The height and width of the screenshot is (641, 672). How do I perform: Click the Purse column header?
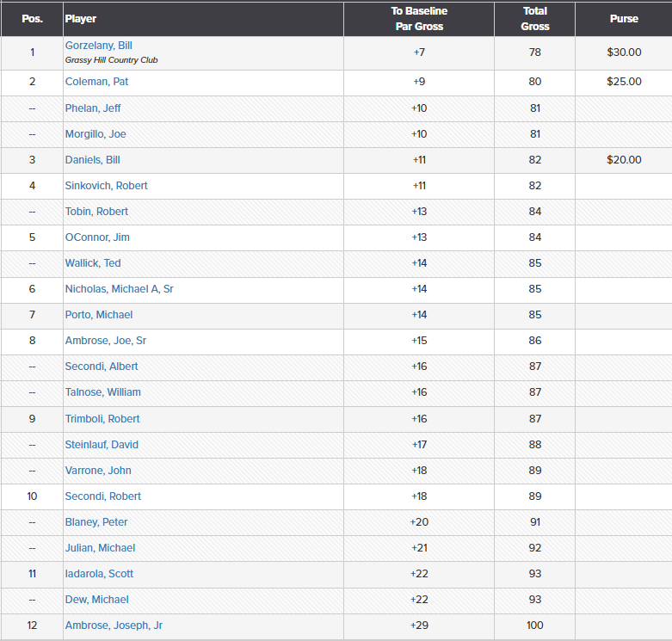coord(624,19)
